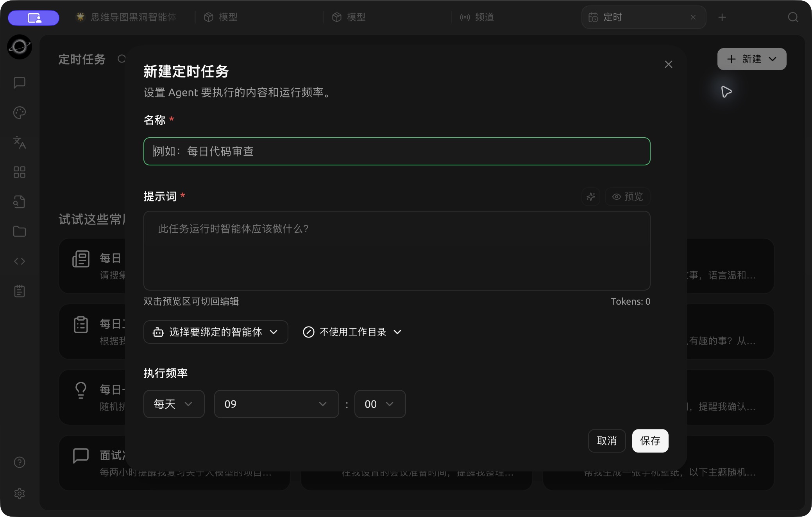
Task: Click the search icon at top right
Action: click(x=793, y=17)
